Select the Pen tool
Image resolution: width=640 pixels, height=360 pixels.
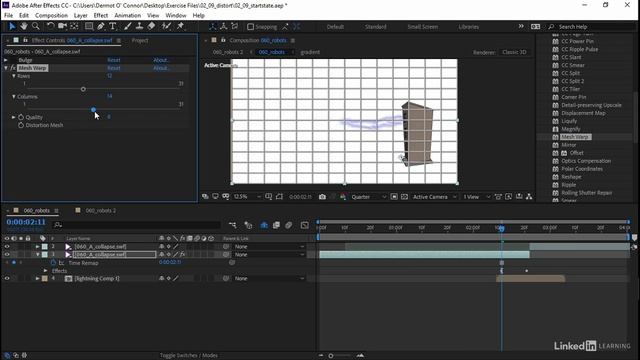(101, 26)
